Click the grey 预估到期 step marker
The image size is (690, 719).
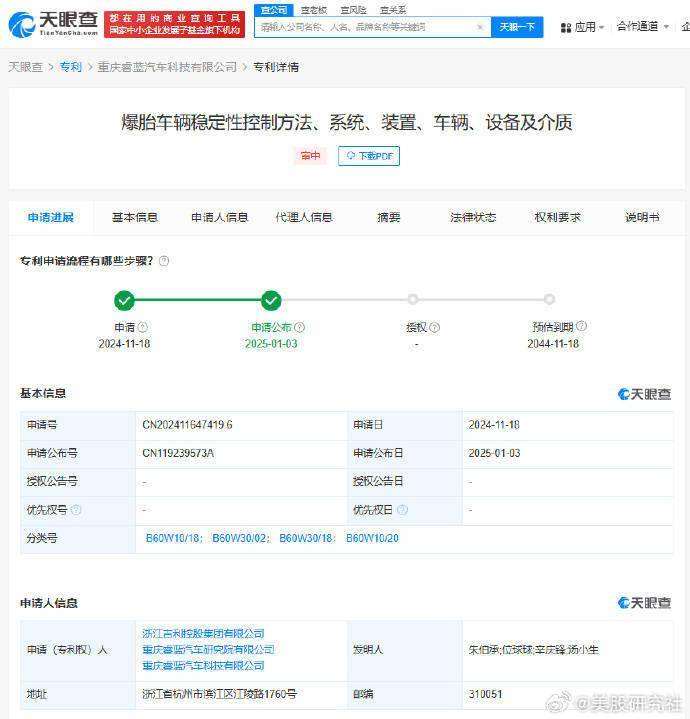[x=549, y=299]
